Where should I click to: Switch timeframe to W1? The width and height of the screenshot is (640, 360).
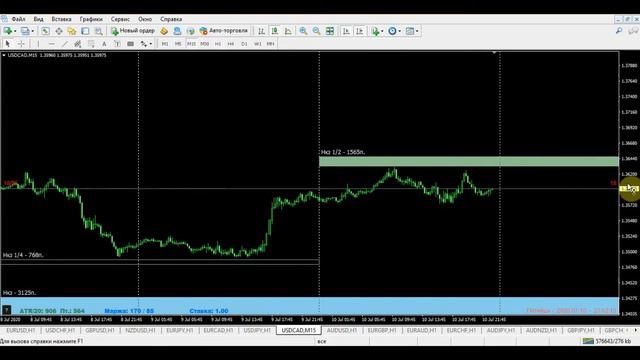coord(258,44)
